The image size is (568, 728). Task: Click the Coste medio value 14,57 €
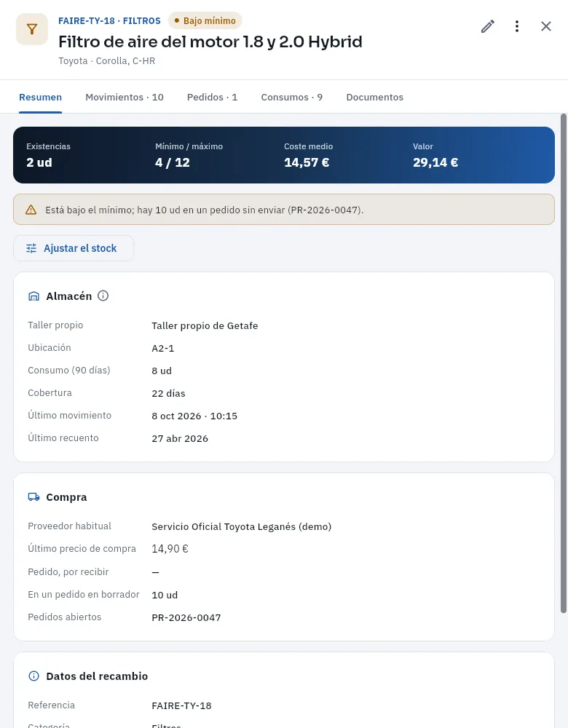[307, 162]
